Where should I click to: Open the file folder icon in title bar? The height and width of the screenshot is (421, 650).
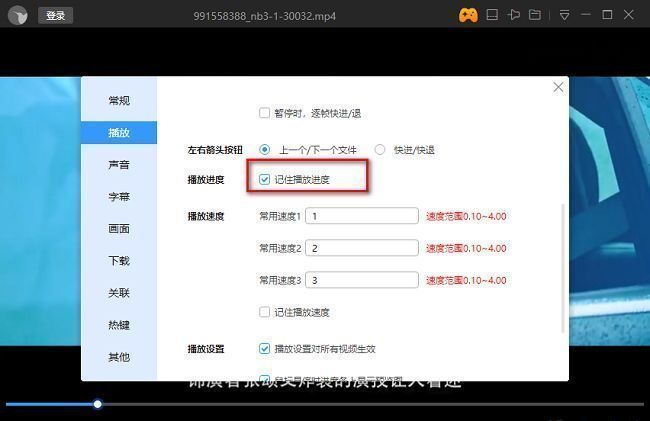point(535,15)
